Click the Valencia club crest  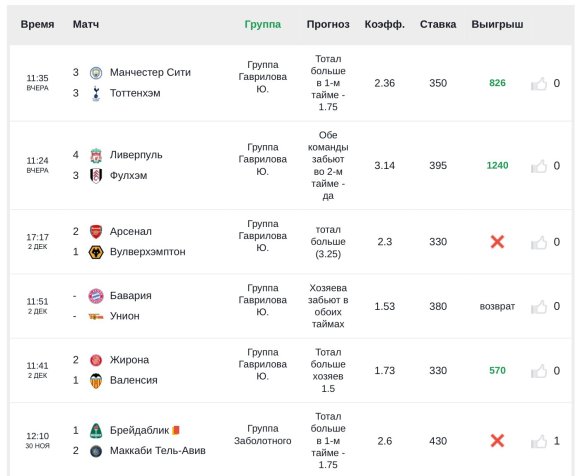tap(96, 381)
